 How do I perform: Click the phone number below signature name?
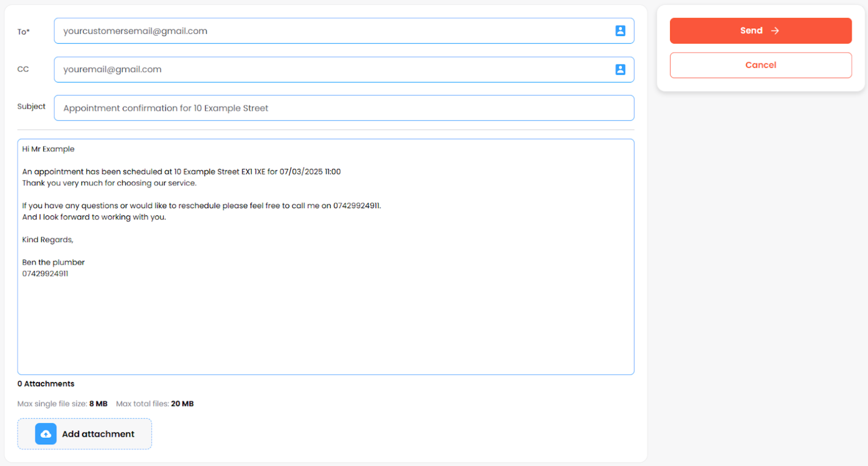45,274
